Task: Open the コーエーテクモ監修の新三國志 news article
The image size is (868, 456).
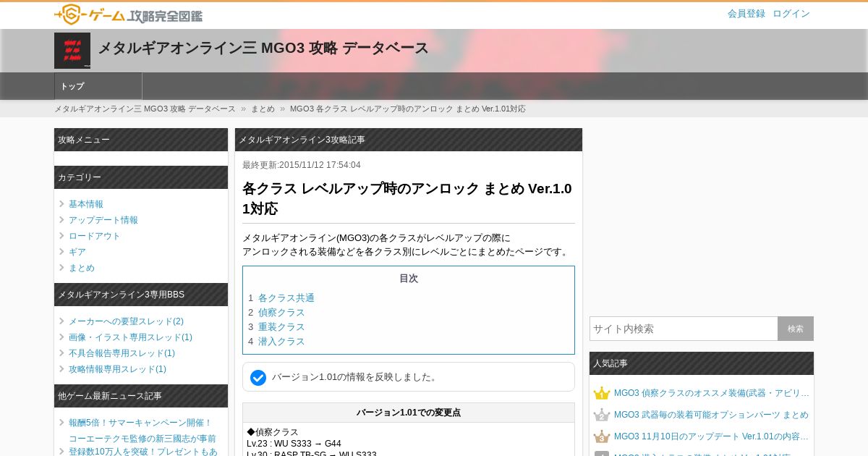Action: [x=143, y=445]
